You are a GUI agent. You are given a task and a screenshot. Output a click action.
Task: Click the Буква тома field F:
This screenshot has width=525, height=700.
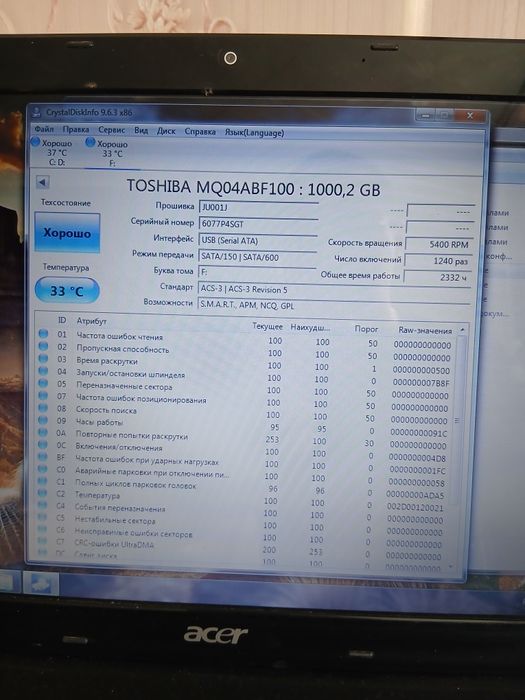tap(257, 272)
